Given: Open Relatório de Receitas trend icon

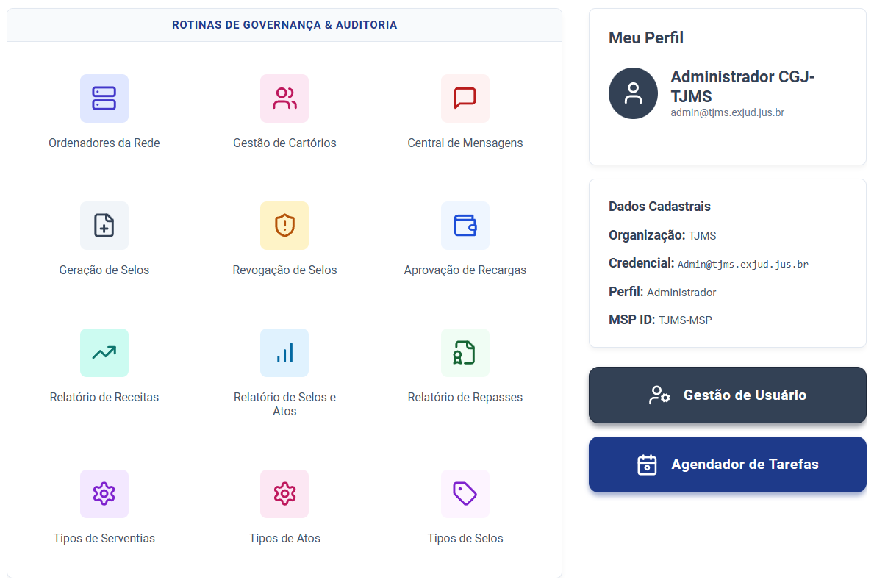Looking at the screenshot, I should click(x=104, y=353).
